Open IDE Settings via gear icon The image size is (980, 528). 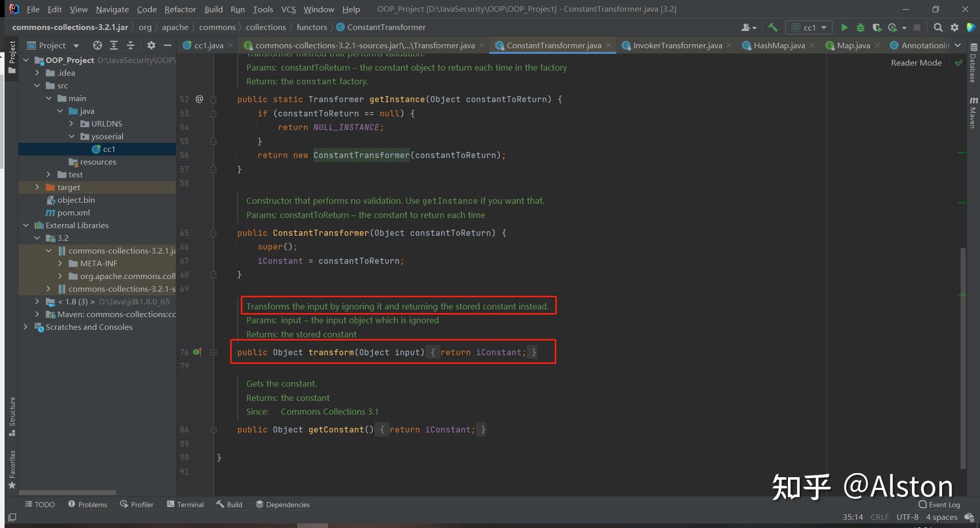[x=955, y=27]
